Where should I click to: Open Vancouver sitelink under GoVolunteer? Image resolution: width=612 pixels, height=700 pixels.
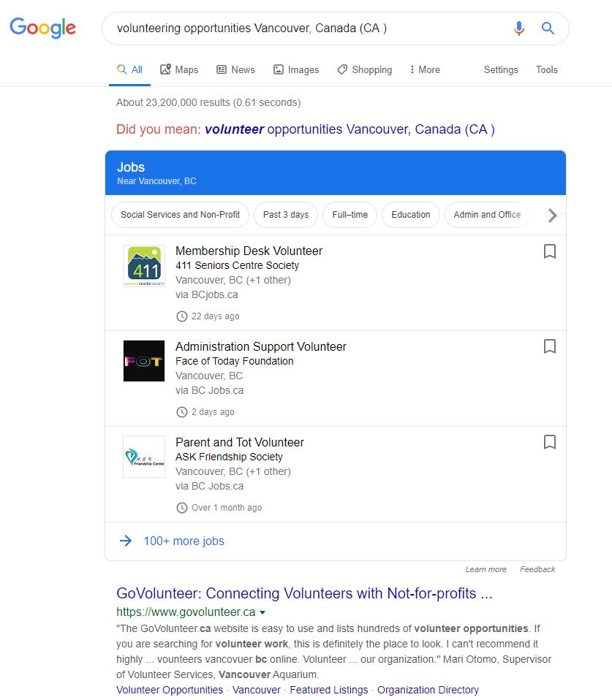(257, 690)
